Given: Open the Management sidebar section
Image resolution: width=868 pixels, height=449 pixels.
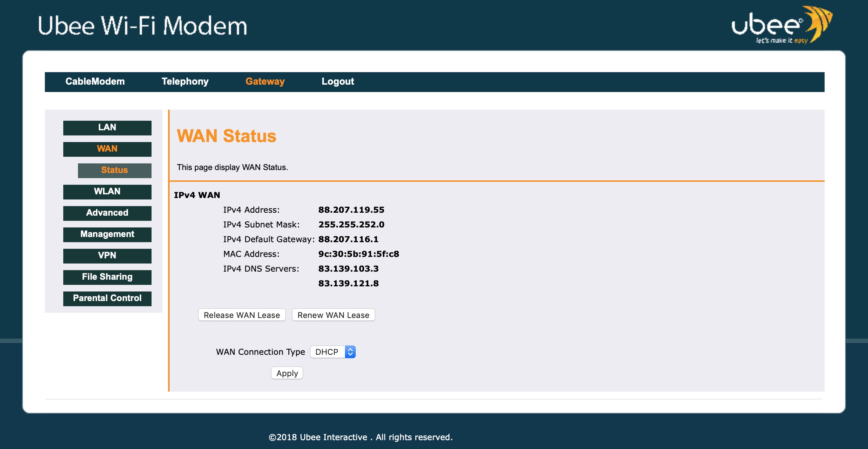Looking at the screenshot, I should 107,234.
